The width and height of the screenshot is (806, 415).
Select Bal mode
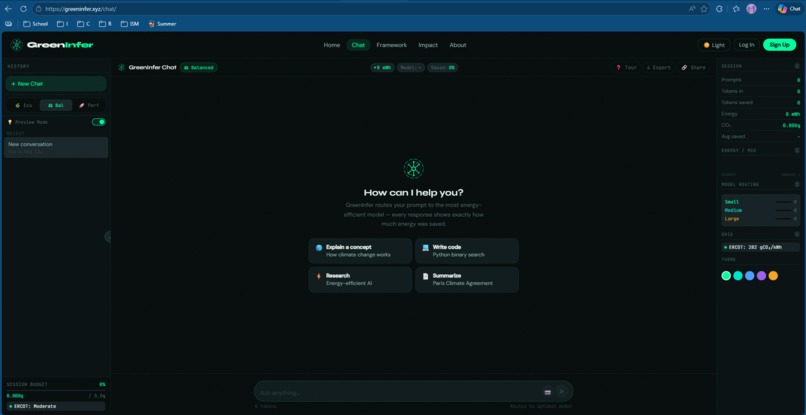coord(56,105)
